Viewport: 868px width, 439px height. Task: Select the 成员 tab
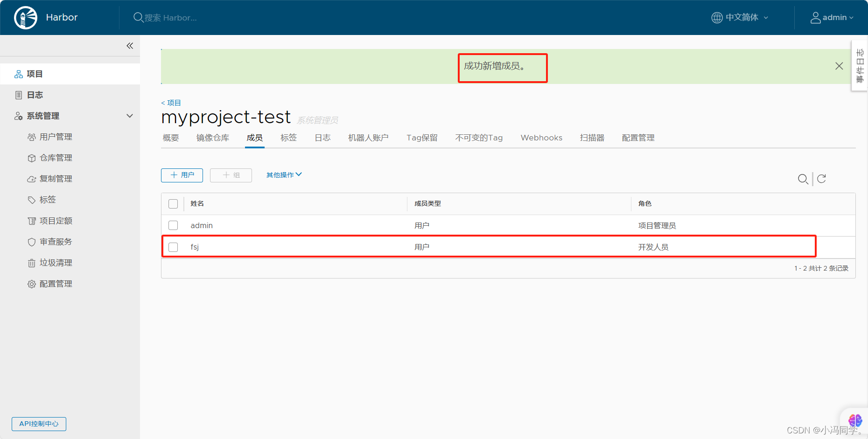(x=255, y=138)
